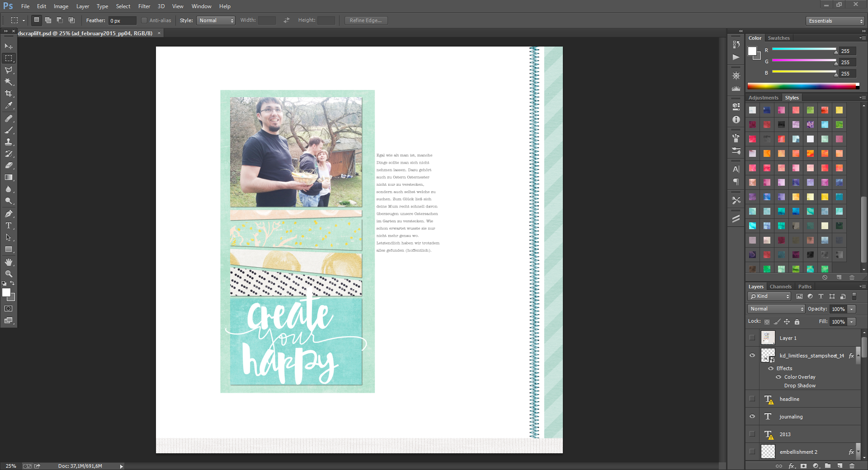Select the Rectangle shape tool
Image resolution: width=868 pixels, height=470 pixels.
[9, 249]
